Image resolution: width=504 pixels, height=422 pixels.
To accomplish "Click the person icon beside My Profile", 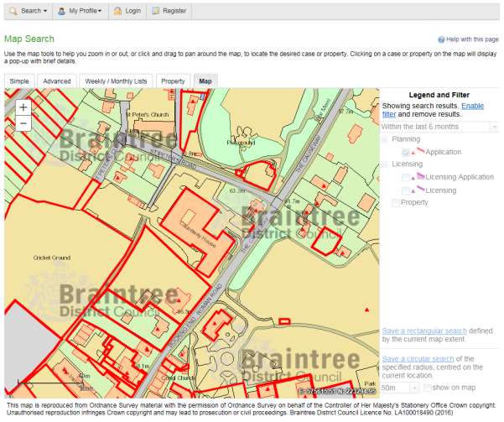I will [61, 11].
